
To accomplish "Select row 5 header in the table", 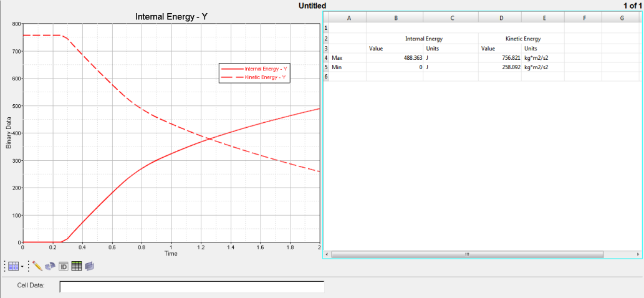I will [327, 67].
